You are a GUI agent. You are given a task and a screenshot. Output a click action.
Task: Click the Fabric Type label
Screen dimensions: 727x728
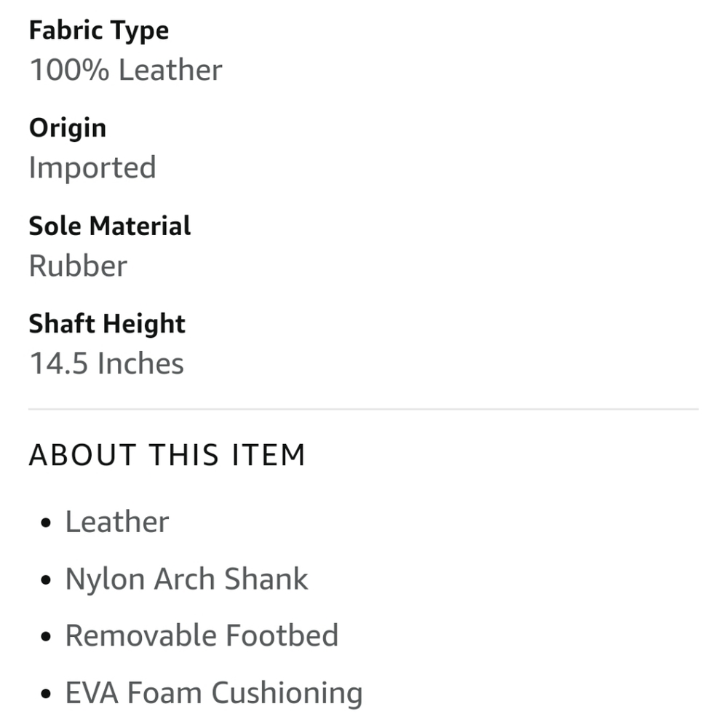[99, 31]
